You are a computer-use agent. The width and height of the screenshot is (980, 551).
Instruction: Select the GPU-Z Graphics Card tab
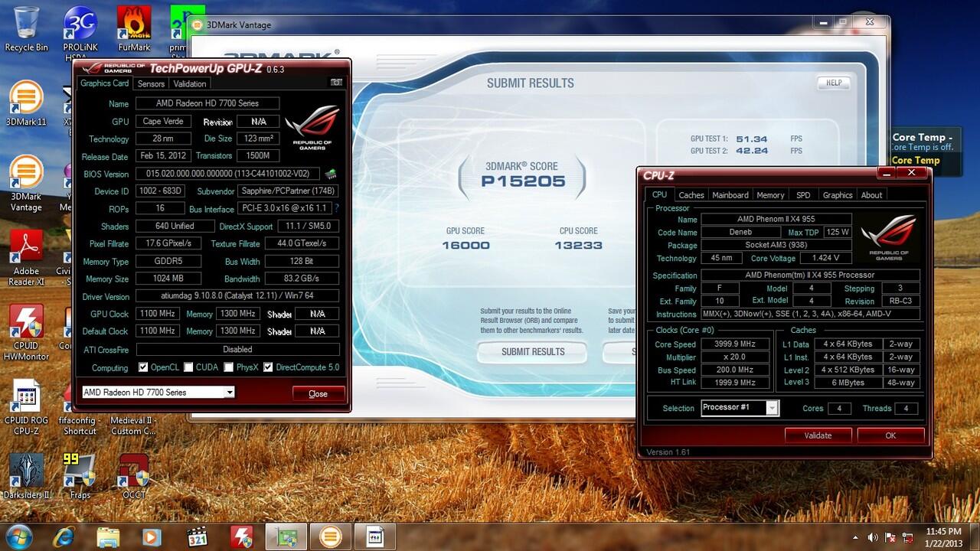point(105,83)
